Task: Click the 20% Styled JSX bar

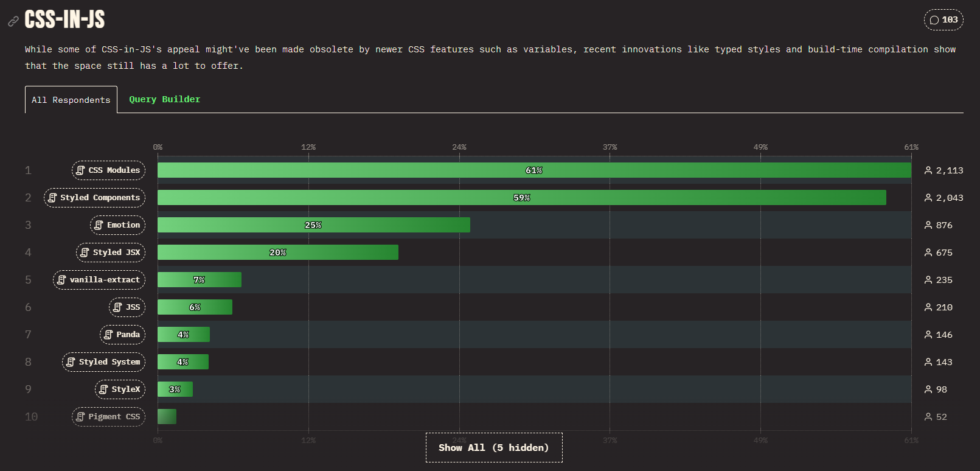Action: (x=278, y=253)
